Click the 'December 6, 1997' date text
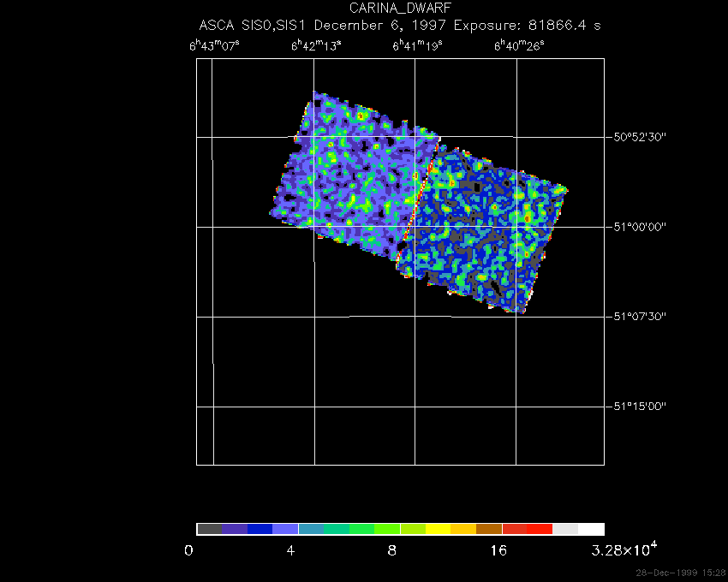Screen dimensions: 728x582 pos(379,26)
